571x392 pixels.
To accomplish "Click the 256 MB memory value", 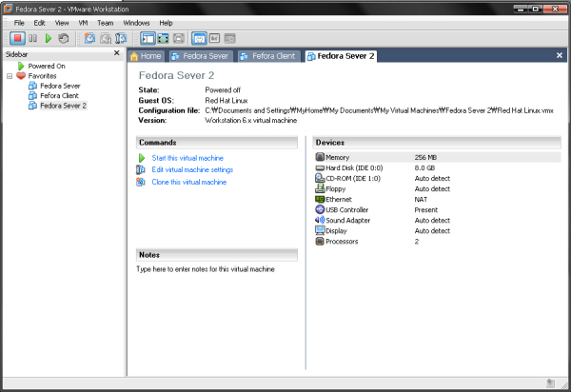I will [x=425, y=157].
